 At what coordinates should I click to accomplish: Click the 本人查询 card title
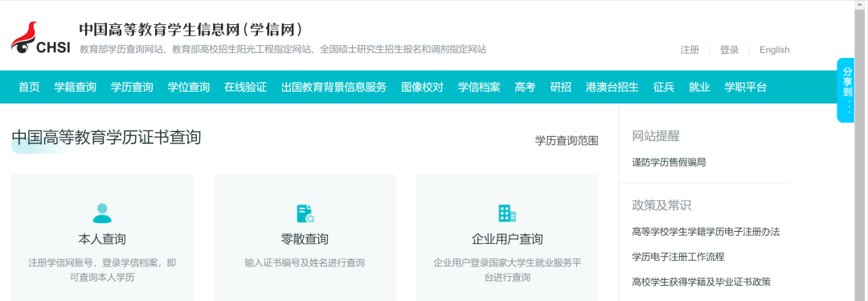102,239
